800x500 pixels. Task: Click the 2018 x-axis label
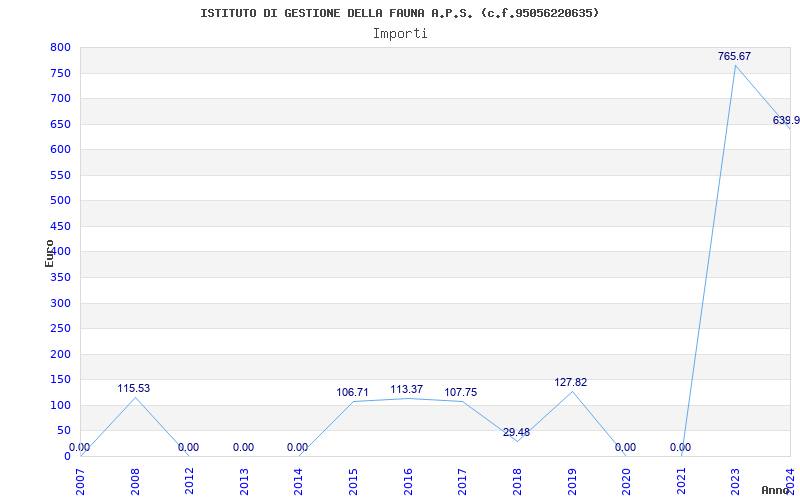pos(517,482)
